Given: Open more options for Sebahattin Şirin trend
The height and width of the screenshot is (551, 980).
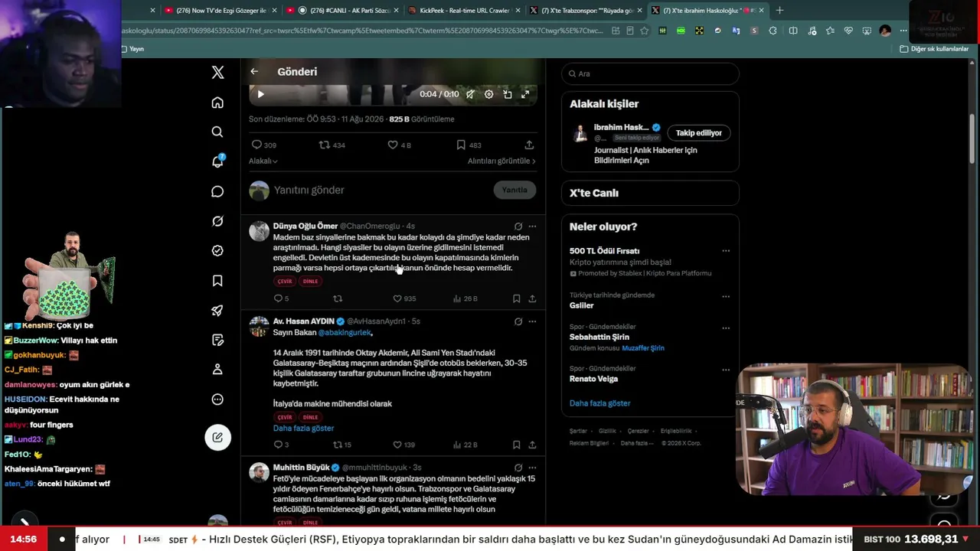Looking at the screenshot, I should (x=726, y=328).
